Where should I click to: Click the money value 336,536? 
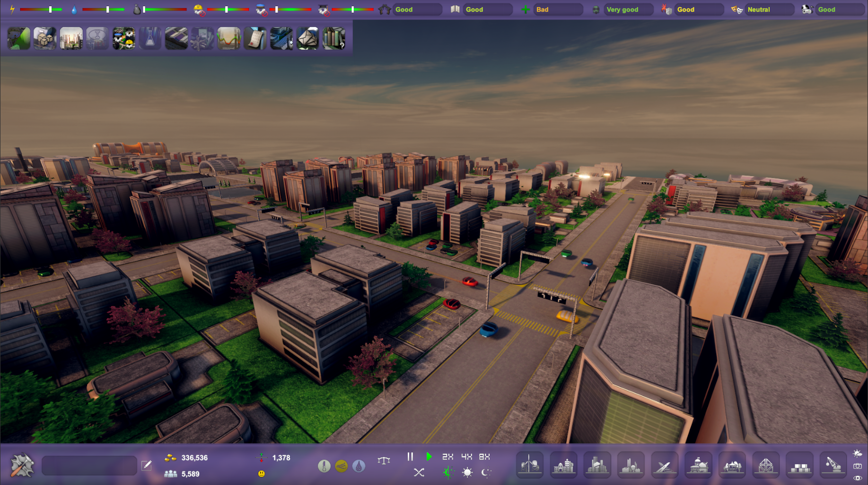[x=194, y=458]
